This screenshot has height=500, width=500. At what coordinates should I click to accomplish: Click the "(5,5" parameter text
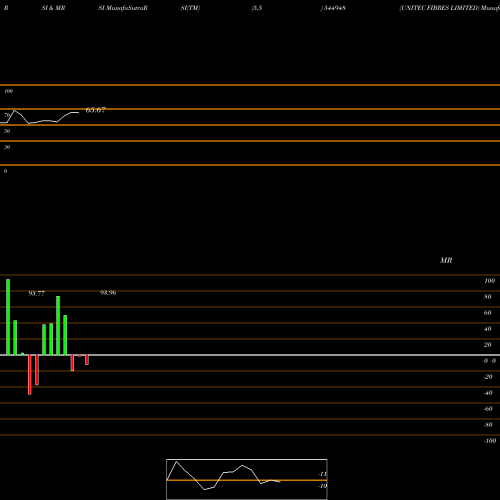coord(257,8)
